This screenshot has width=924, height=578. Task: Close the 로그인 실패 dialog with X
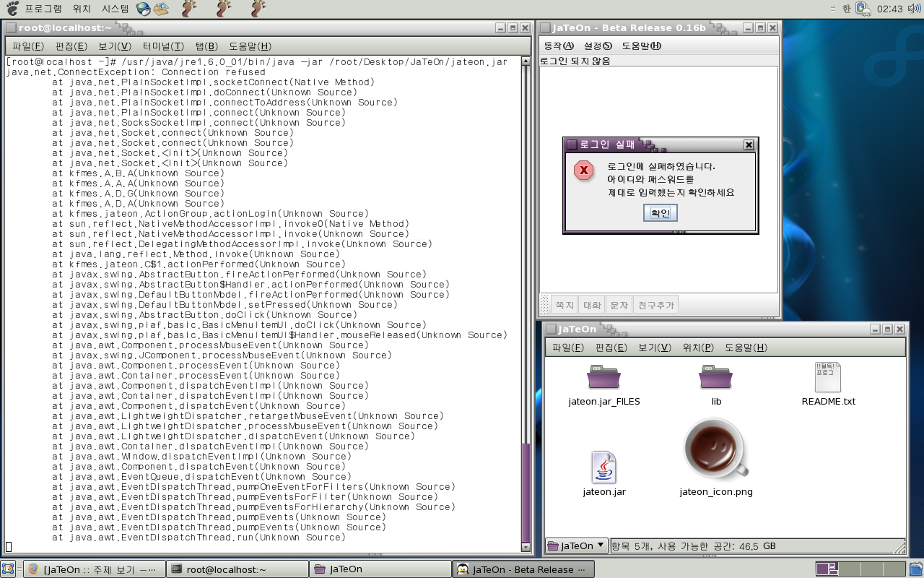(x=749, y=144)
